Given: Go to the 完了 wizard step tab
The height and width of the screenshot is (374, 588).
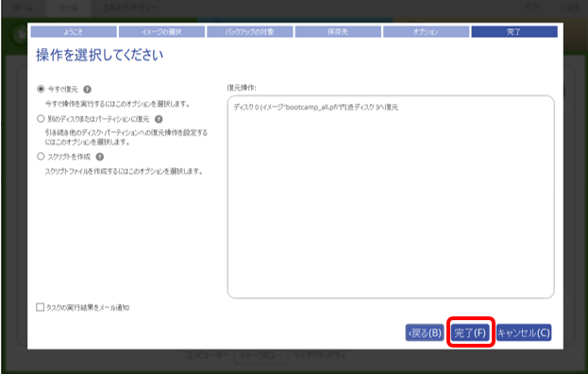Looking at the screenshot, I should (514, 32).
